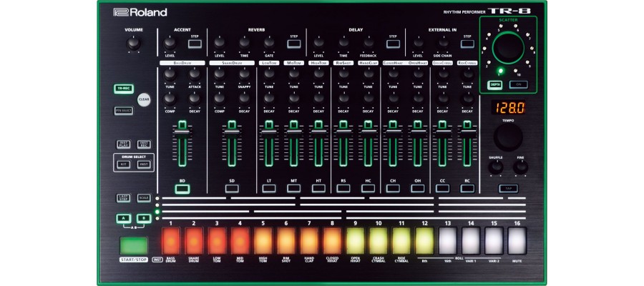Click the SCALE button
Image resolution: width=644 pixels, height=286 pixels.
click(144, 198)
